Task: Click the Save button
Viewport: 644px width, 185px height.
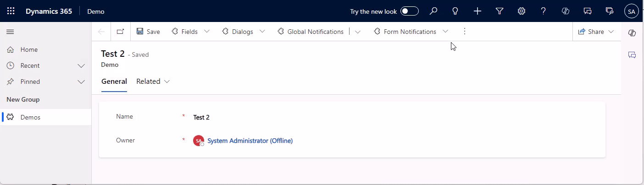Action: [x=148, y=32]
